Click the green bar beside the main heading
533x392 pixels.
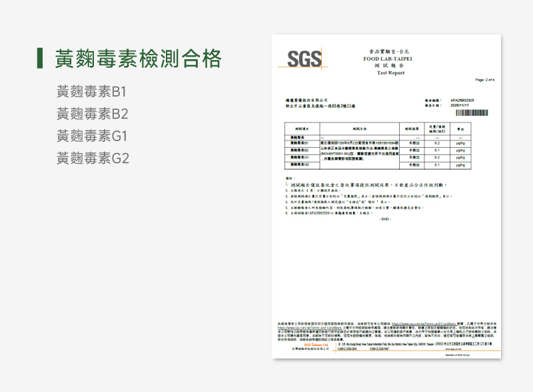pyautogui.click(x=40, y=59)
